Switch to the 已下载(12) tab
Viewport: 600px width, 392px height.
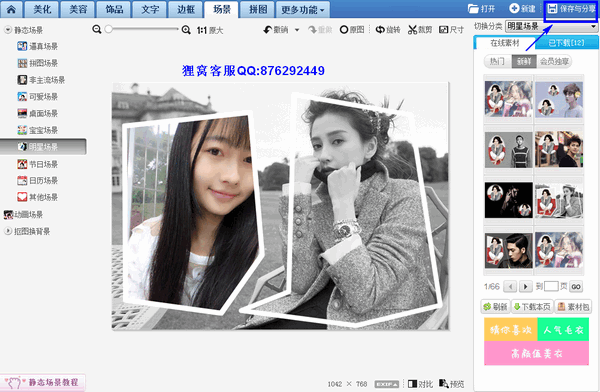point(567,42)
